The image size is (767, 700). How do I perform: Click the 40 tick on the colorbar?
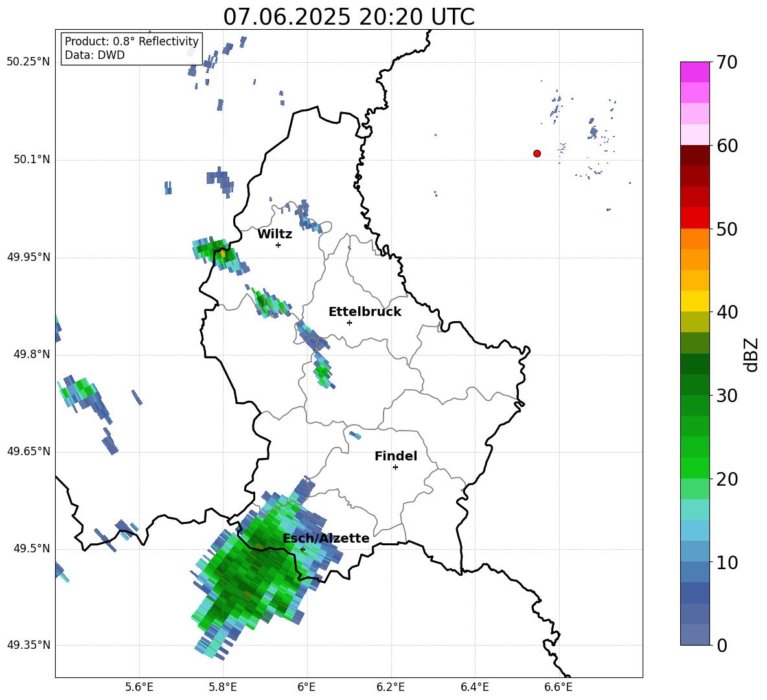[727, 312]
